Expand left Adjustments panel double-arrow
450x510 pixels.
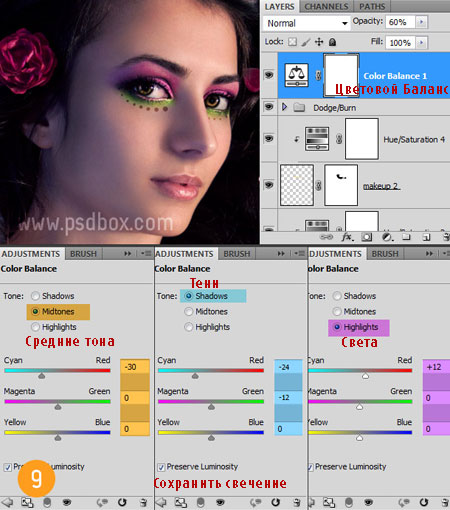tap(128, 254)
